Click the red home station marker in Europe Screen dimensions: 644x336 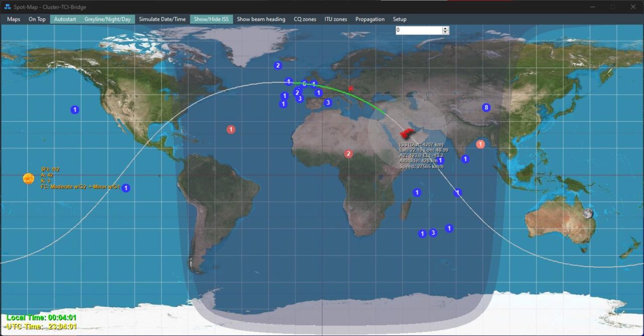pyautogui.click(x=351, y=89)
